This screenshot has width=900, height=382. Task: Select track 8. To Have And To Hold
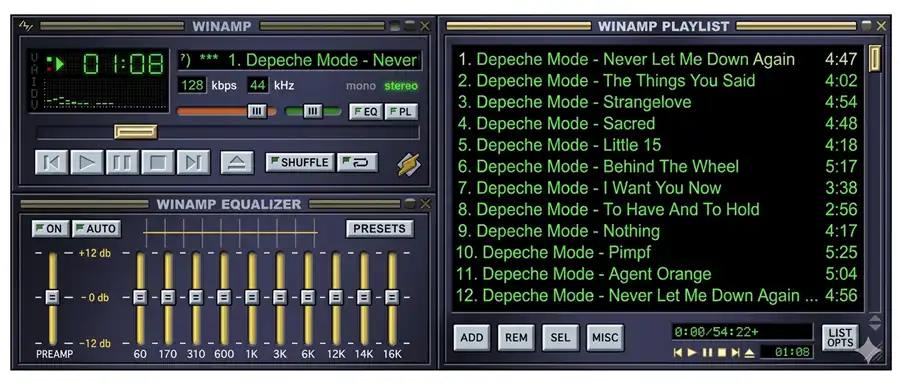coord(657,209)
